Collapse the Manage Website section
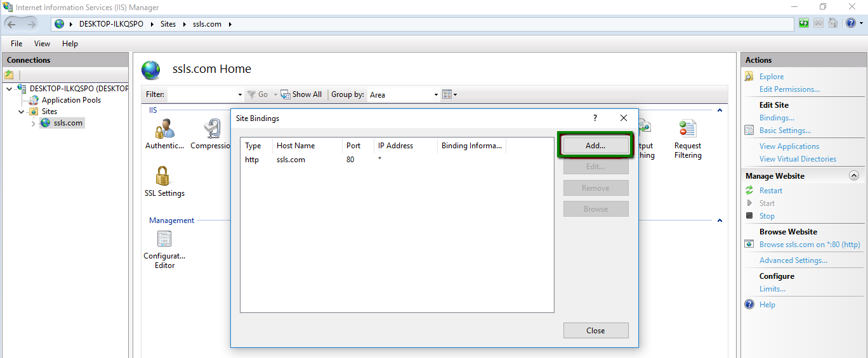868x358 pixels. tap(854, 176)
